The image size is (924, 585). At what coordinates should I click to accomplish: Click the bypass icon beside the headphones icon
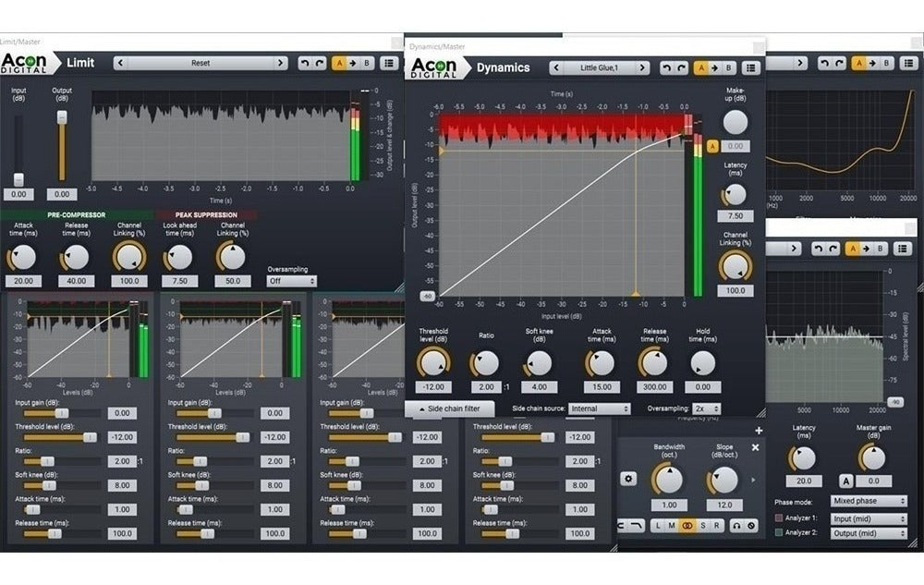point(750,525)
